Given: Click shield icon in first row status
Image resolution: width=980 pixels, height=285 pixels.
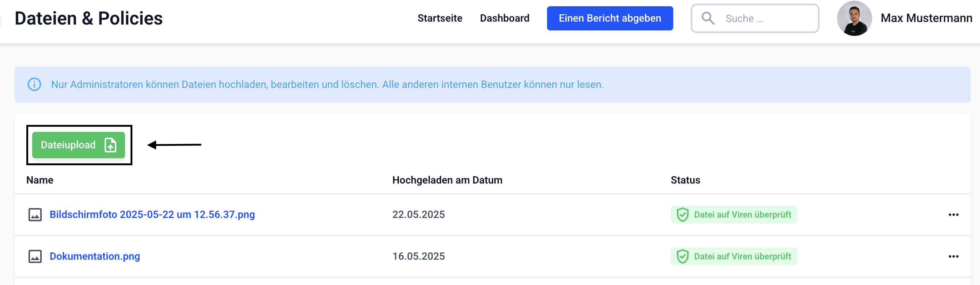Looking at the screenshot, I should tap(682, 215).
